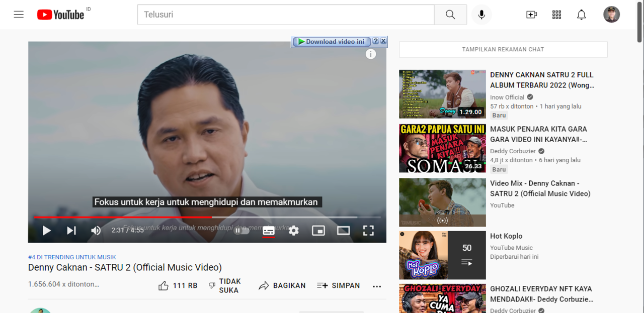Image resolution: width=644 pixels, height=313 pixels.
Task: Click the 2:31 / 4:55 time display
Action: coord(127,230)
